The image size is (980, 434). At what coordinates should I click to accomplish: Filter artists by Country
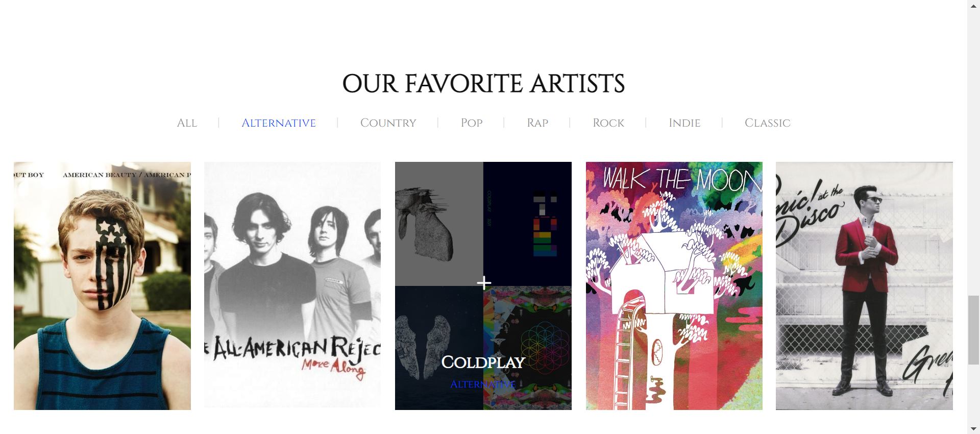coord(388,123)
